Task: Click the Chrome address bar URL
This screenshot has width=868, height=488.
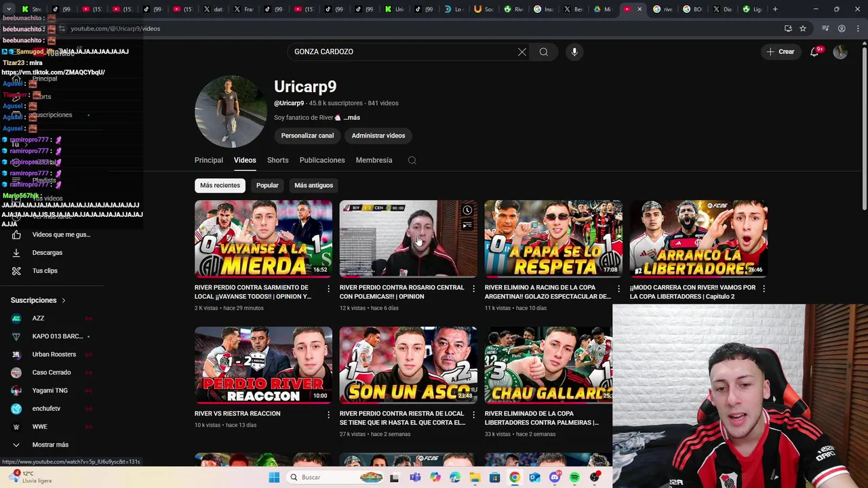Action: tap(115, 28)
